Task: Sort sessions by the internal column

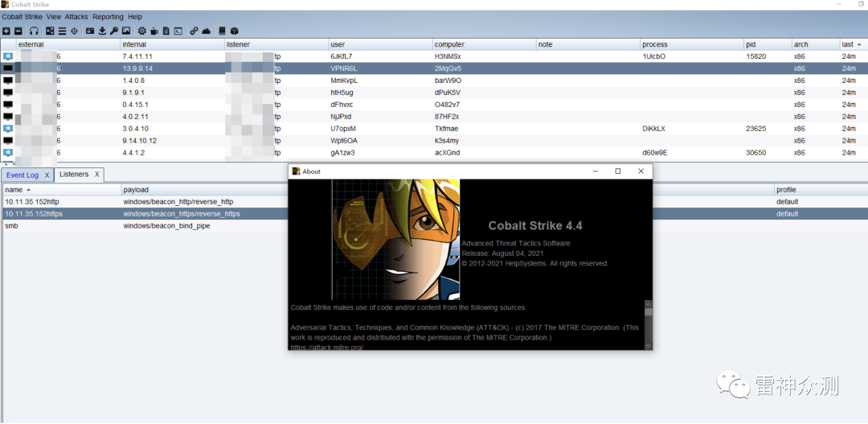Action: pyautogui.click(x=172, y=44)
